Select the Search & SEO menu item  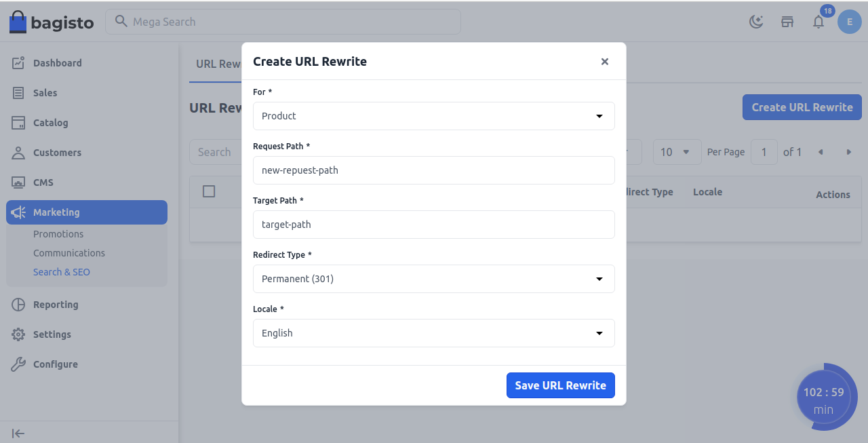[62, 271]
